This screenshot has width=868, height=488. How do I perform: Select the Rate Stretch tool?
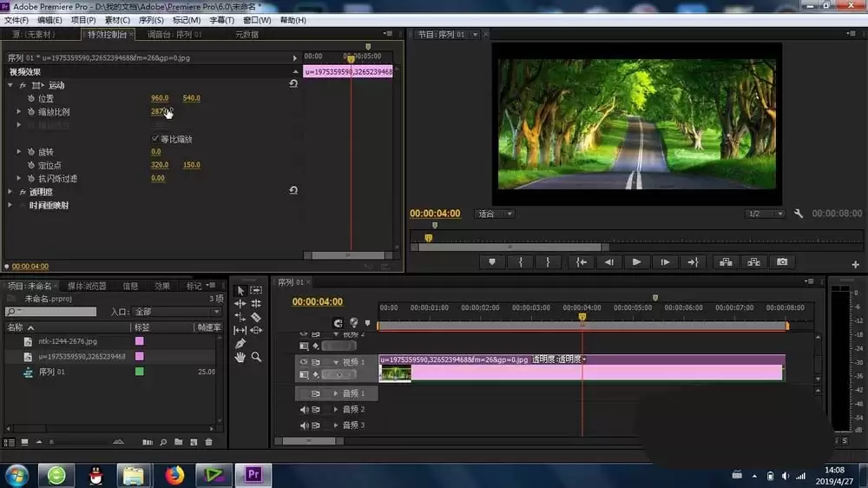pos(240,317)
